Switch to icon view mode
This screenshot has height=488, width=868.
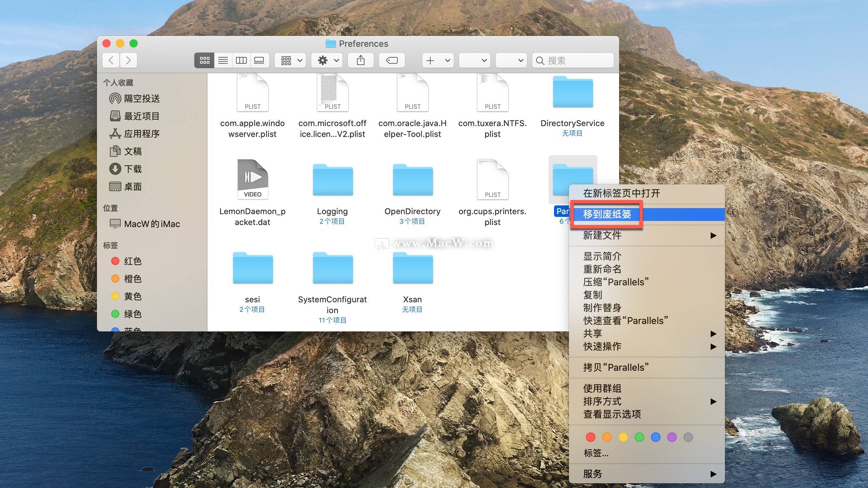204,60
